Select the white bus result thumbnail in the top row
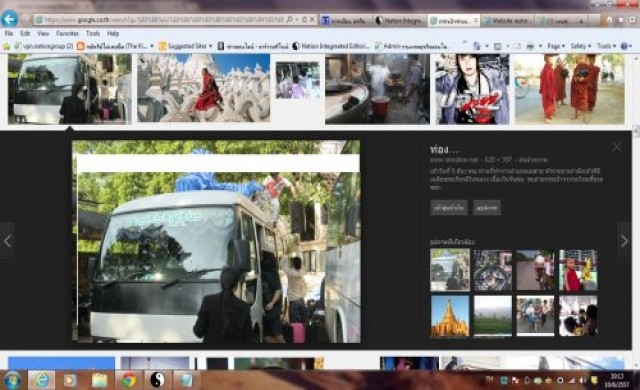640x390 pixels. [70, 89]
